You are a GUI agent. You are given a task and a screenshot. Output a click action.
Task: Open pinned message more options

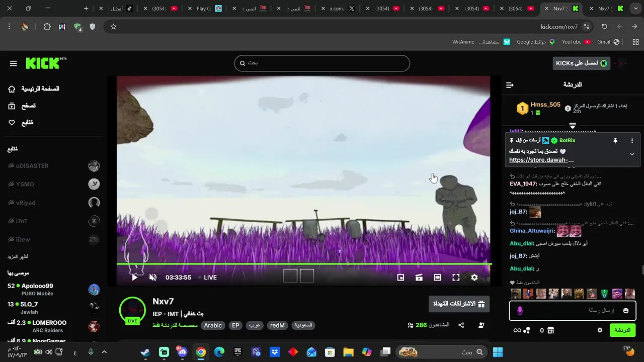pos(632,141)
